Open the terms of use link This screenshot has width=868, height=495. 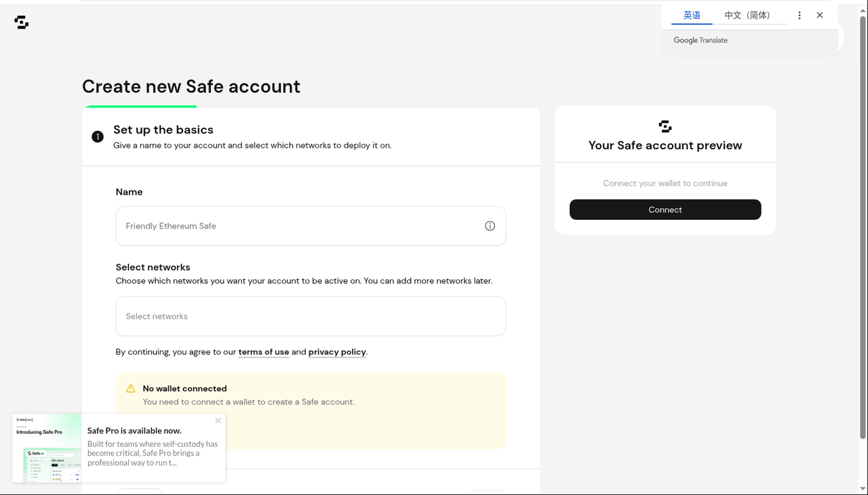(x=264, y=352)
